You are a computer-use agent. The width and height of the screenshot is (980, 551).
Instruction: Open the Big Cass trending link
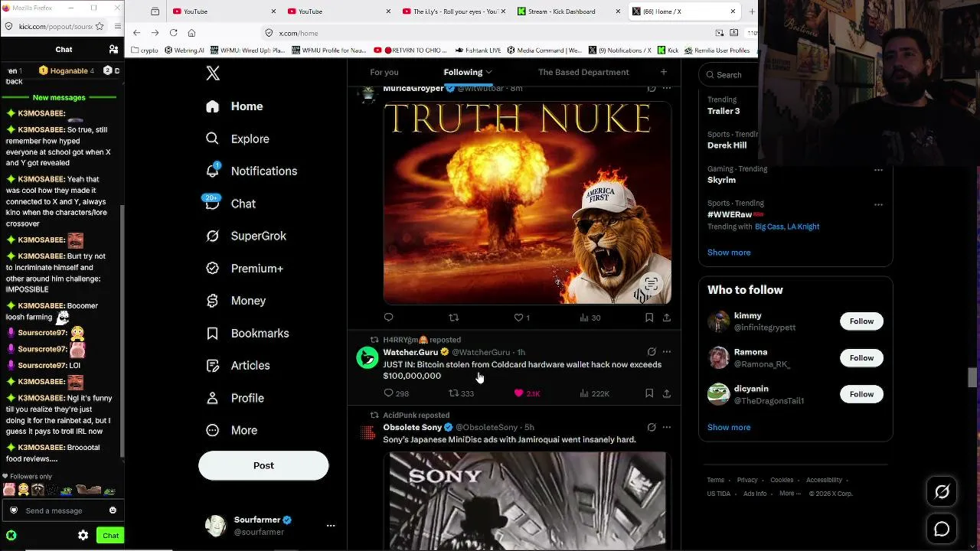pyautogui.click(x=768, y=227)
